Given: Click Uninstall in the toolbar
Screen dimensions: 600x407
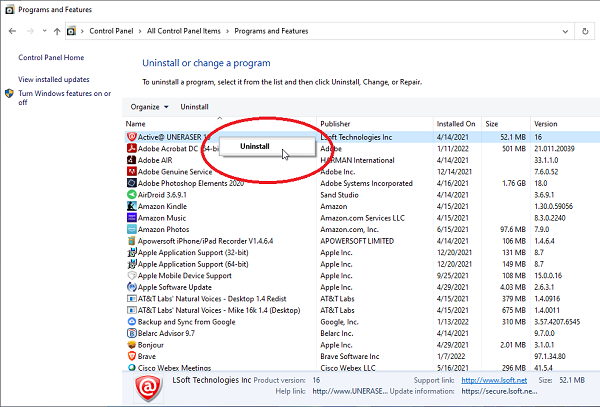Looking at the screenshot, I should [x=194, y=107].
